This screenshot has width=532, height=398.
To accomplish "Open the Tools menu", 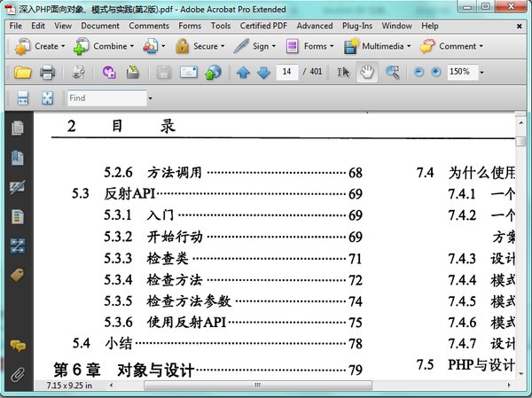I will pyautogui.click(x=221, y=26).
